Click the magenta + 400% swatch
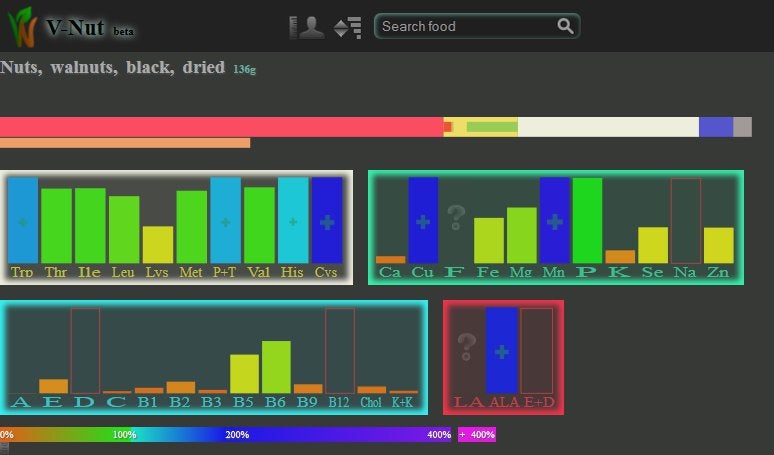Viewport: 774px width, 455px height. tap(477, 434)
